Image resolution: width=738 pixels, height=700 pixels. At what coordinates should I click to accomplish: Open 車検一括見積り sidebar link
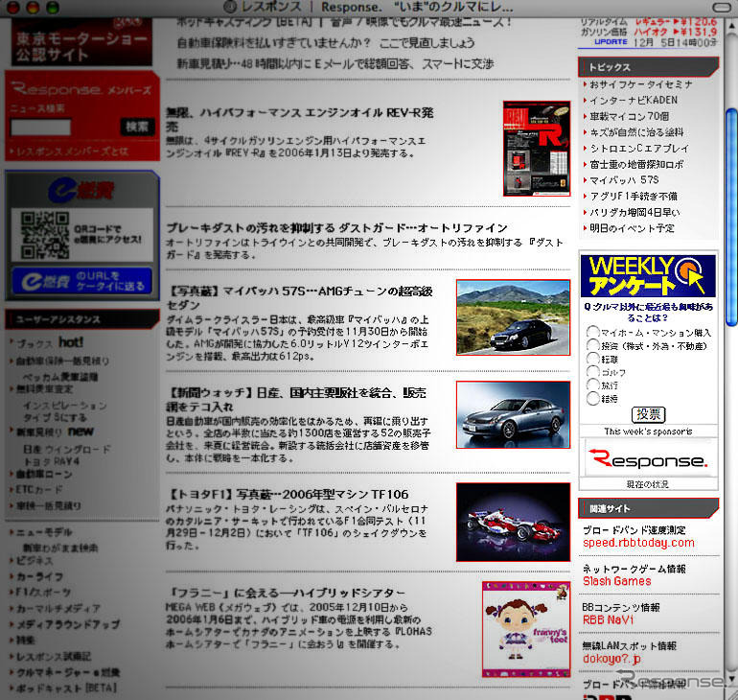coord(49,505)
